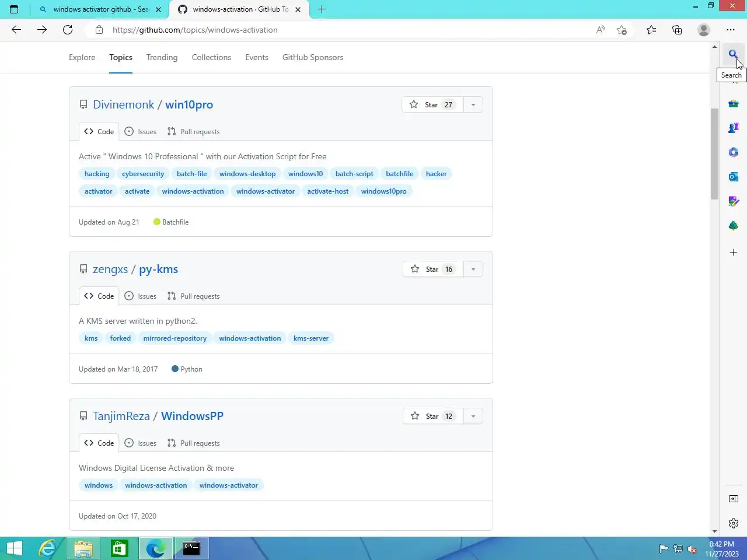Select the Topics tab

[121, 57]
